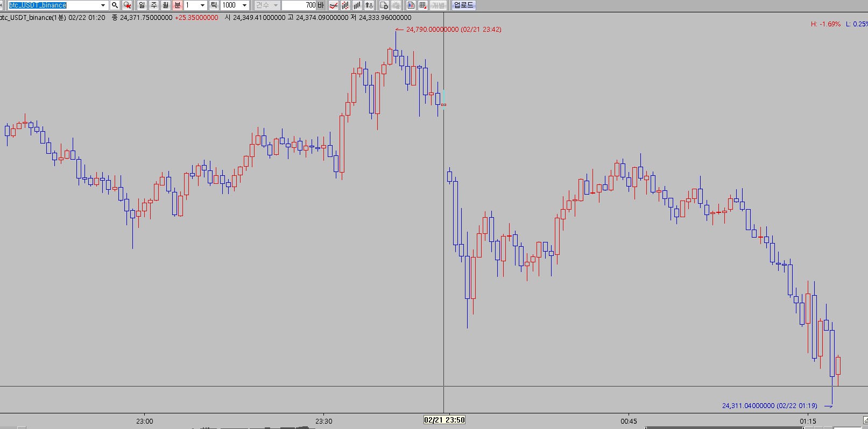The width and height of the screenshot is (868, 429).
Task: Click the grid table icon in toolbar
Action: [x=423, y=5]
